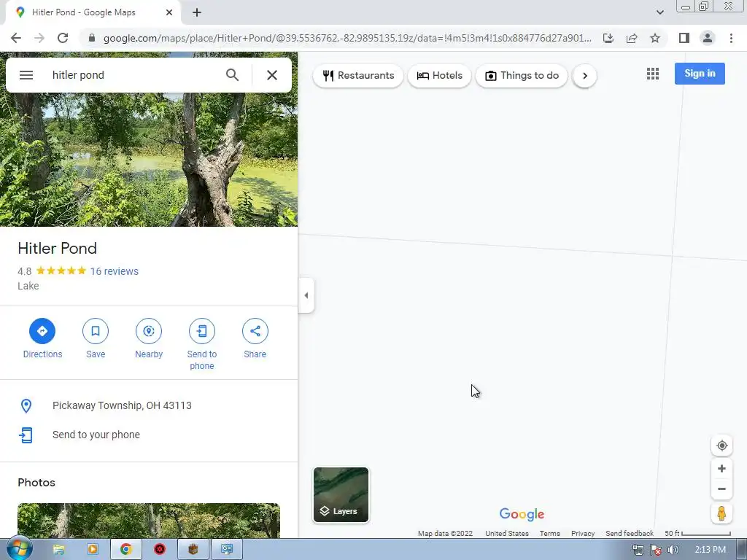
Task: Click Send feedback link
Action: pos(630,533)
